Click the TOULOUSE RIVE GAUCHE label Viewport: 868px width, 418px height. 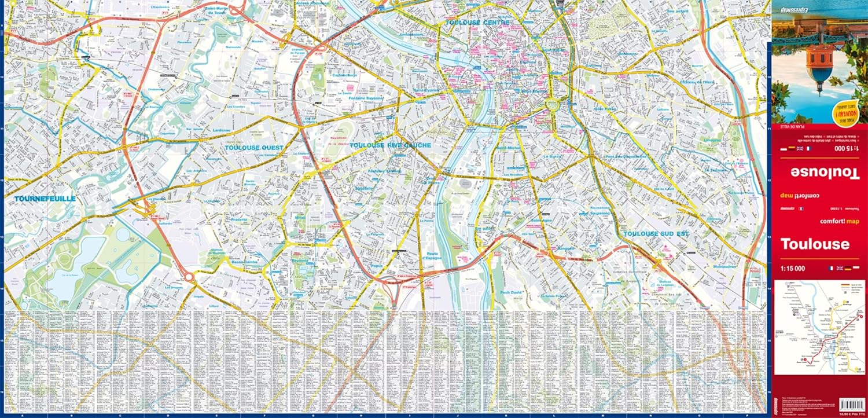pyautogui.click(x=390, y=145)
